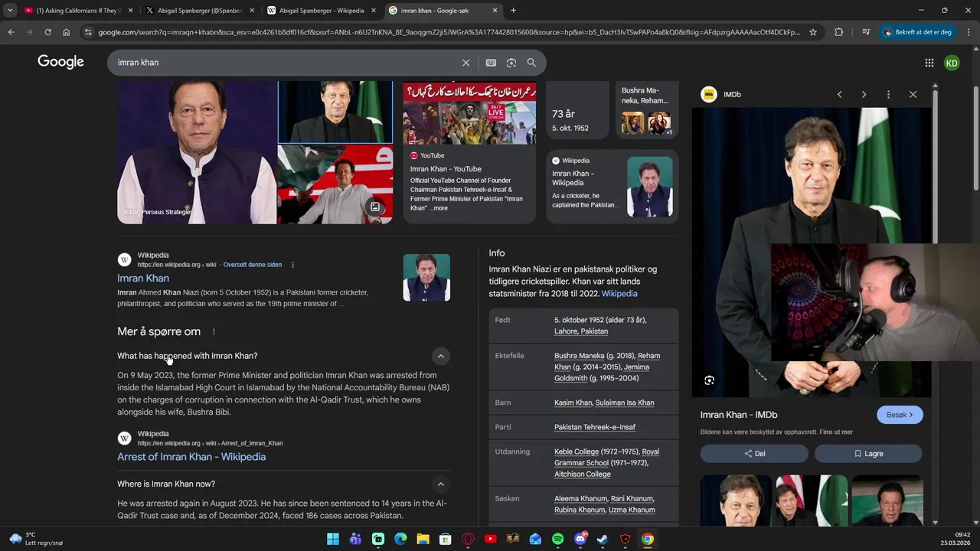Viewport: 980px width, 551px height.
Task: Go to the Google logo homepage
Action: [60, 62]
